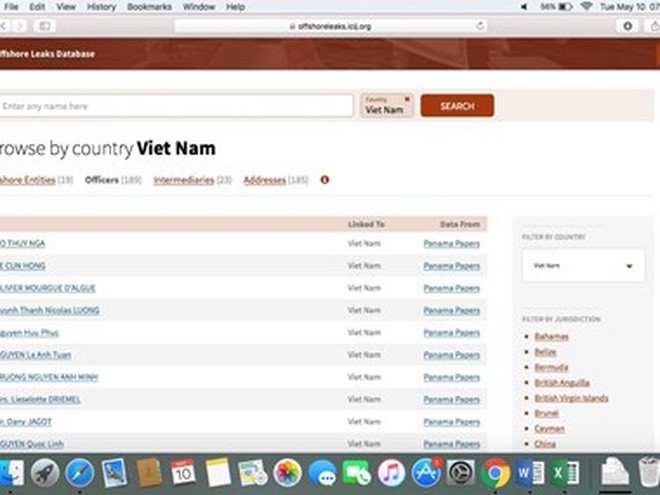Filter by the Bermuda jurisdiction
The width and height of the screenshot is (660, 495).
pos(551,367)
